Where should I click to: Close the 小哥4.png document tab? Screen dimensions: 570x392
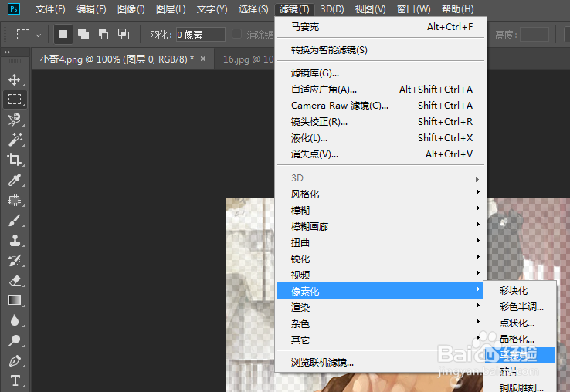click(203, 59)
